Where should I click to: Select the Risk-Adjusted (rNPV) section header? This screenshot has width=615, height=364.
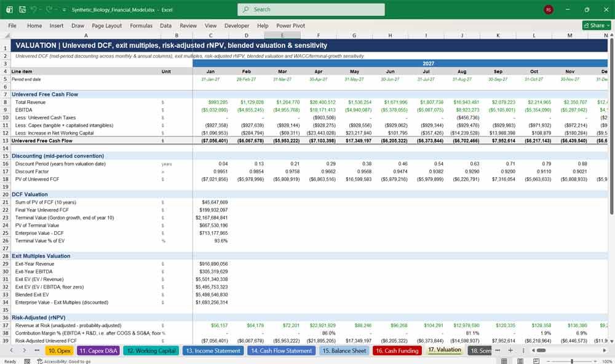38,318
